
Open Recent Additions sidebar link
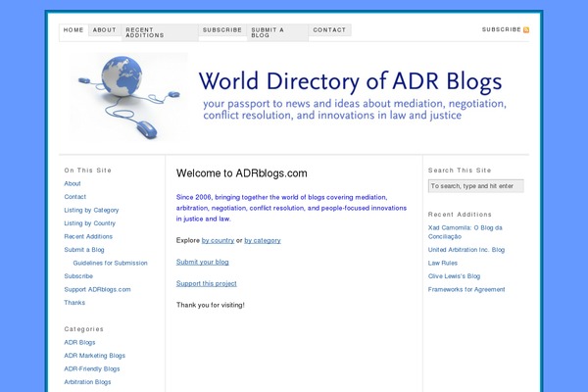88,236
